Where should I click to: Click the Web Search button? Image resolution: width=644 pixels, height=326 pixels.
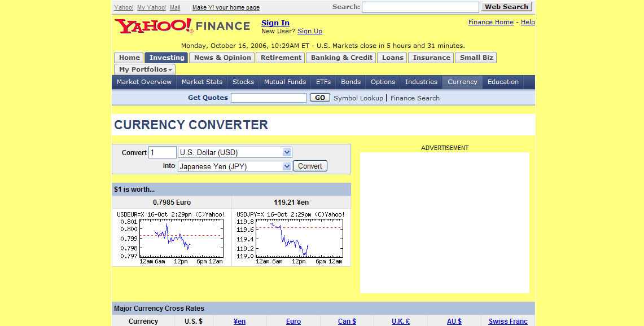pyautogui.click(x=506, y=7)
